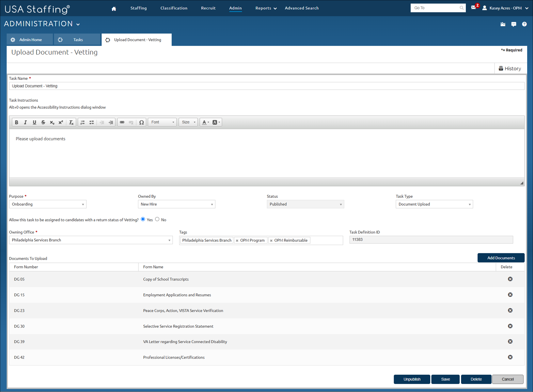
Task: Open the Owned By dropdown
Action: [177, 204]
